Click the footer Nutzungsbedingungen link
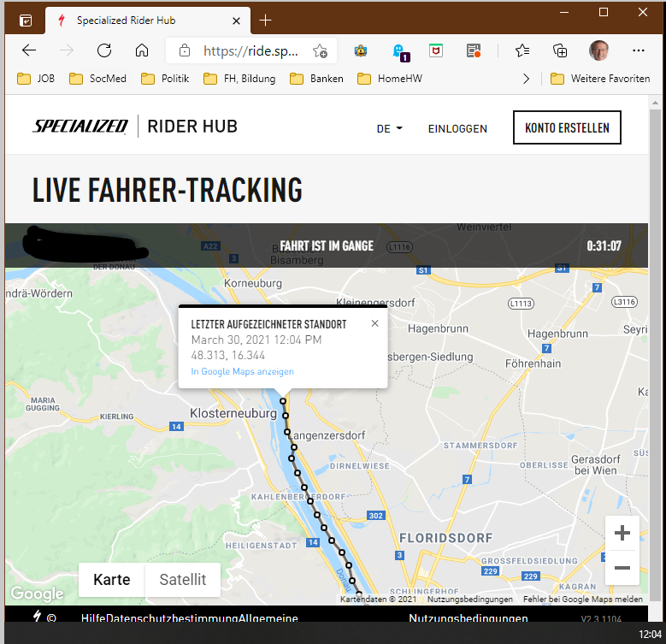Screen dimensions: 666x644 click(x=469, y=617)
